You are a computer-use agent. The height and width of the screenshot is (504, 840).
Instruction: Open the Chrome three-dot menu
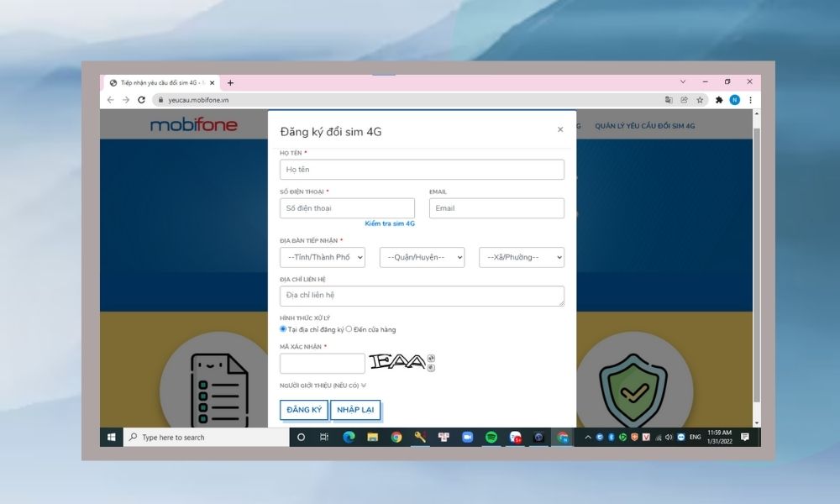(750, 100)
